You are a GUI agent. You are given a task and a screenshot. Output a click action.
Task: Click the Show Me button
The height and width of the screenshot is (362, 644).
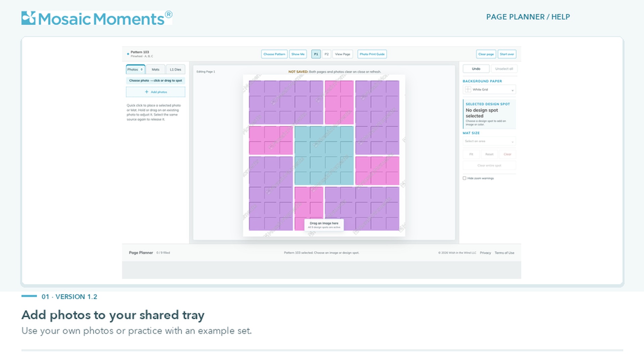coord(298,54)
